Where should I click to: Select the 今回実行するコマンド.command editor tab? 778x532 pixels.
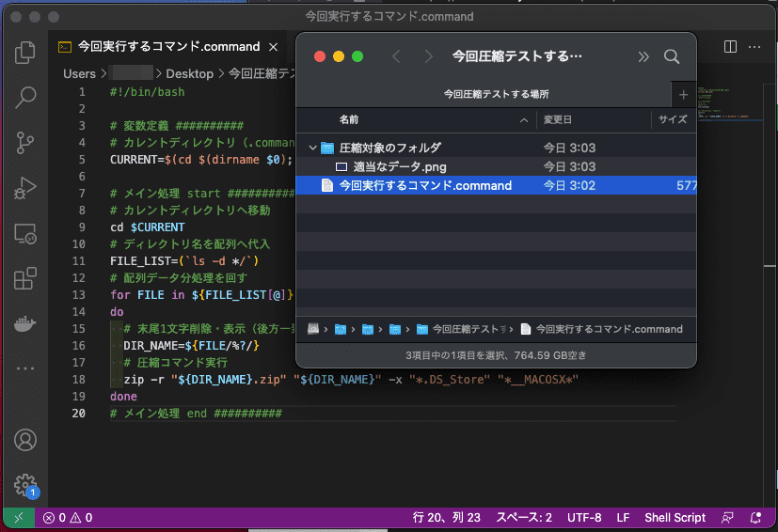click(x=168, y=47)
